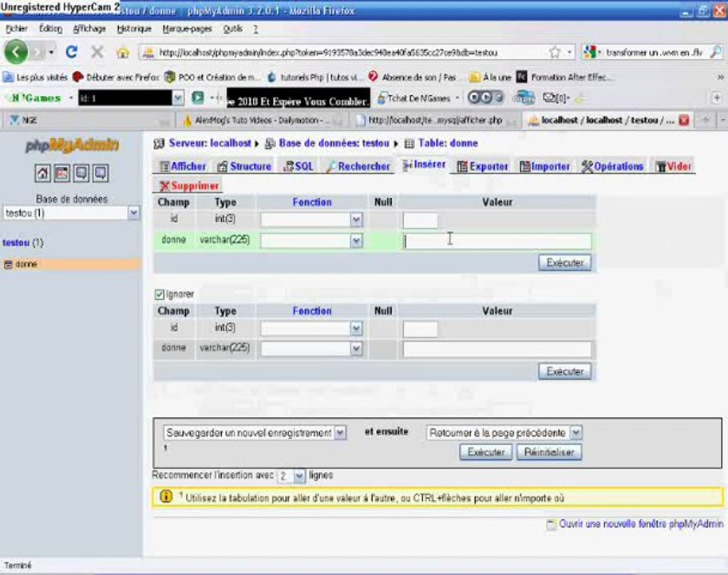
Task: Click the Réinitialiser button
Action: [x=548, y=452]
